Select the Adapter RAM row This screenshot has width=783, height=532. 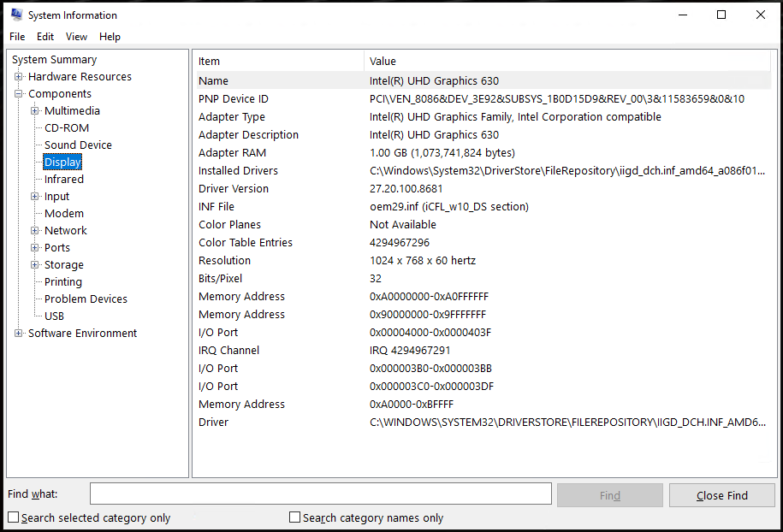pyautogui.click(x=483, y=153)
